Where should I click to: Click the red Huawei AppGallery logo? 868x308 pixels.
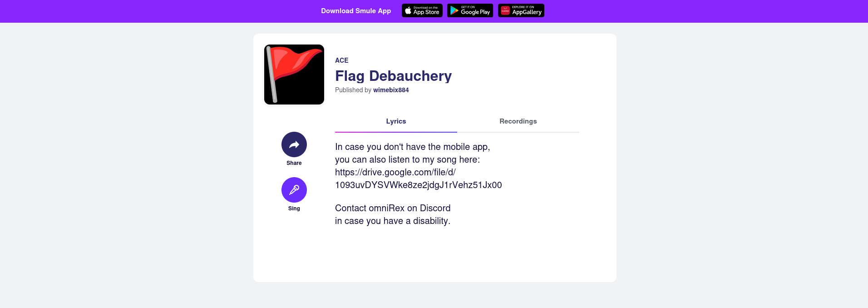(505, 10)
